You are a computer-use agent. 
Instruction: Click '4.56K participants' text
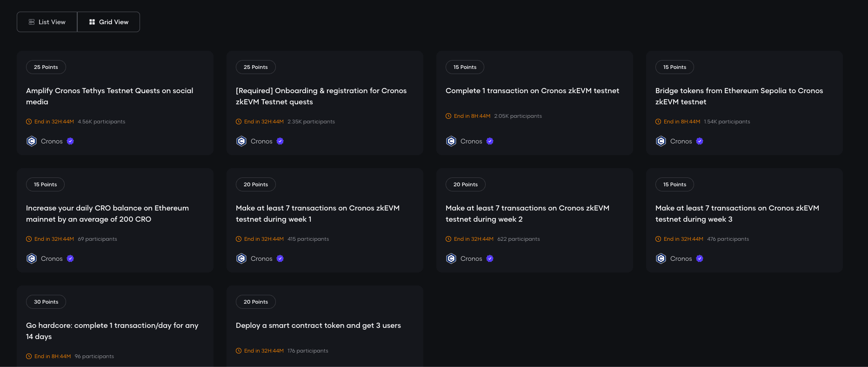pos(101,122)
